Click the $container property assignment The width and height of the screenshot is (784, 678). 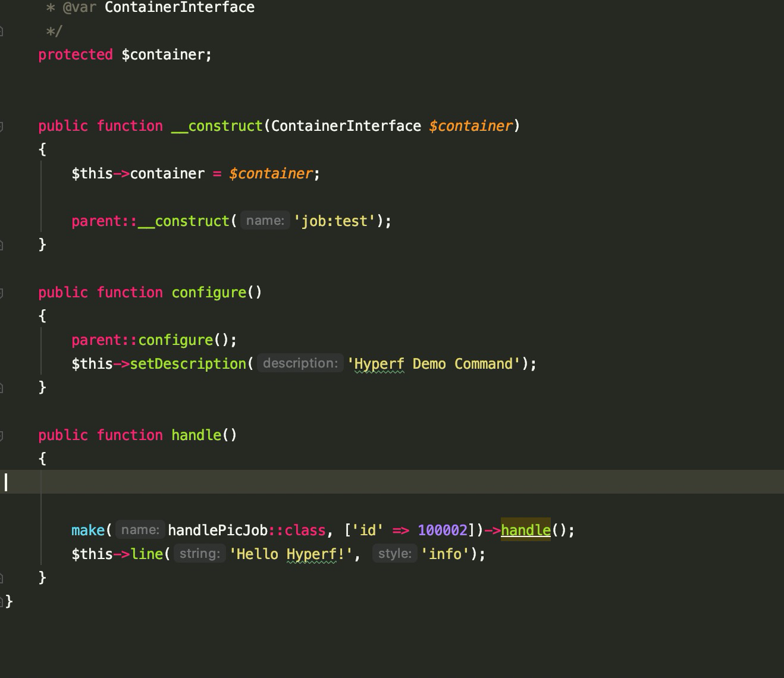(x=167, y=173)
